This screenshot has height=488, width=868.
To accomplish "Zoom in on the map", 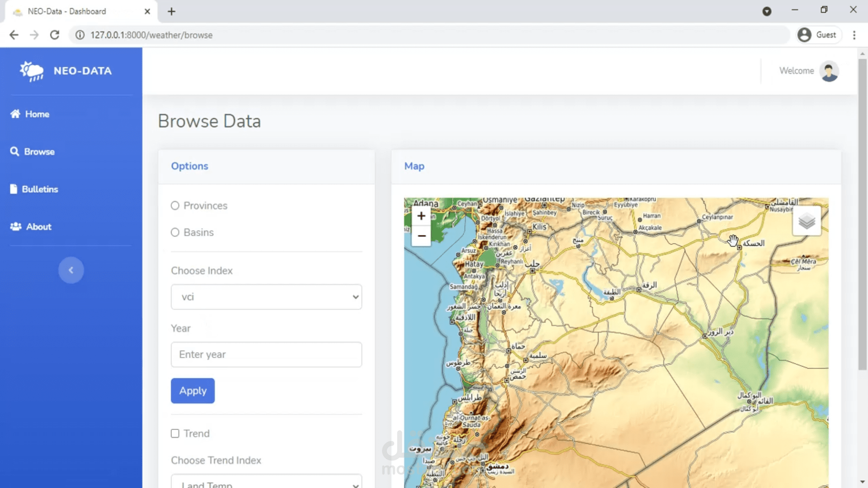I will (x=421, y=216).
